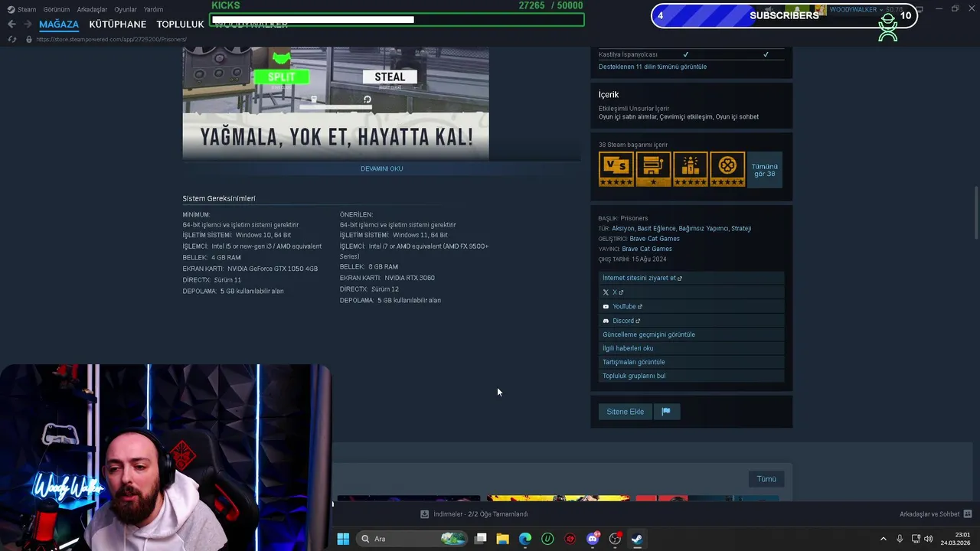View discussions (Tartışmaları görüntüle)

[691, 362]
